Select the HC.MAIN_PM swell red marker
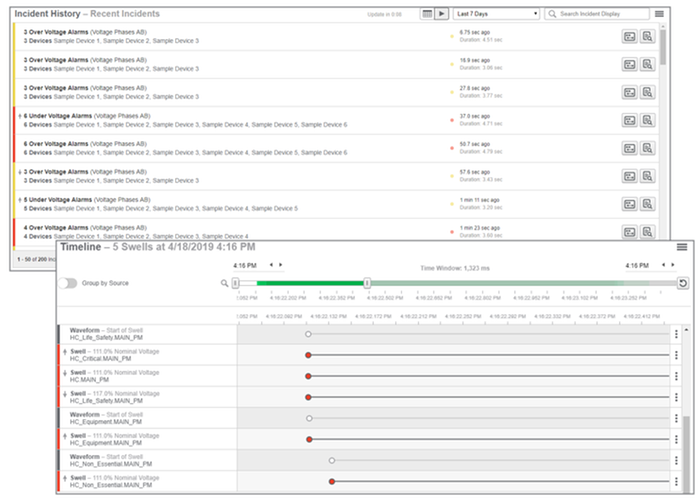 [308, 376]
